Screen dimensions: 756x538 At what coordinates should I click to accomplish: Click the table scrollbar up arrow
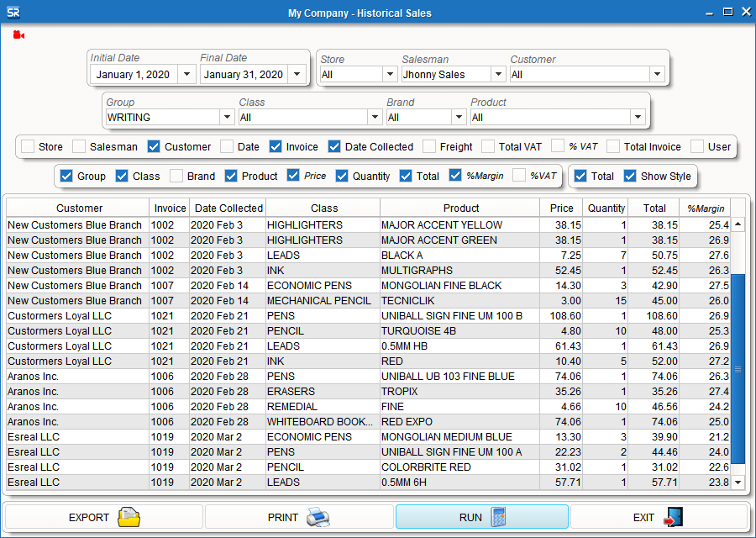click(738, 224)
